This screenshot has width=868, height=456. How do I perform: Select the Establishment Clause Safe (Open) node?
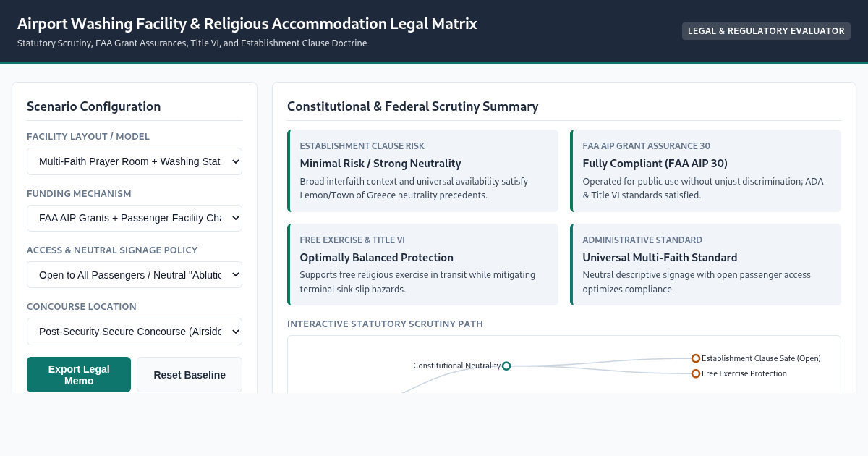[x=696, y=358]
